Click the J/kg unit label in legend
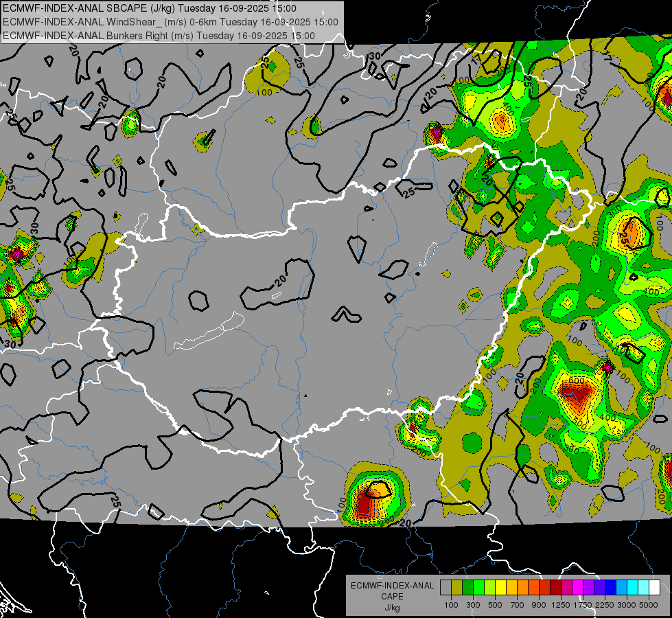 392,608
